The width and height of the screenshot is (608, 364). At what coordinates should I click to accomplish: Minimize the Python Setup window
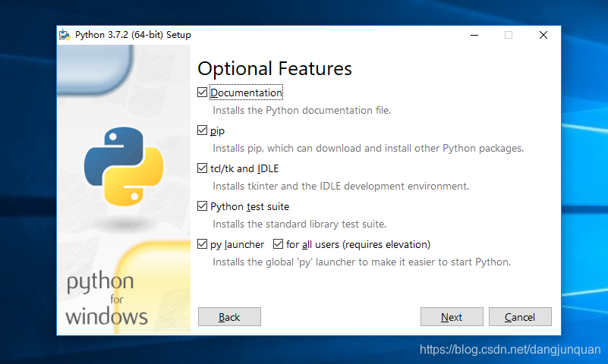pos(474,35)
